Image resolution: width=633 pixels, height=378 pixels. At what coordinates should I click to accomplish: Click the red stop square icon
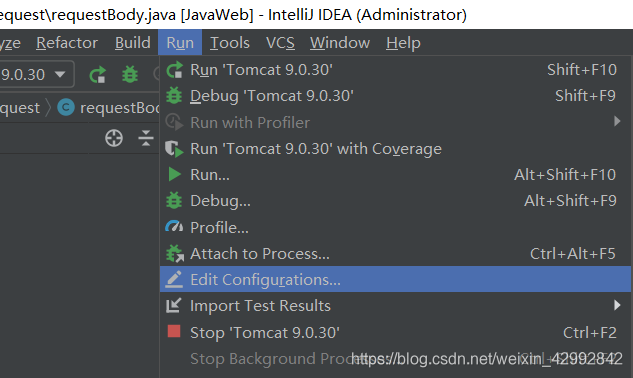pos(174,332)
